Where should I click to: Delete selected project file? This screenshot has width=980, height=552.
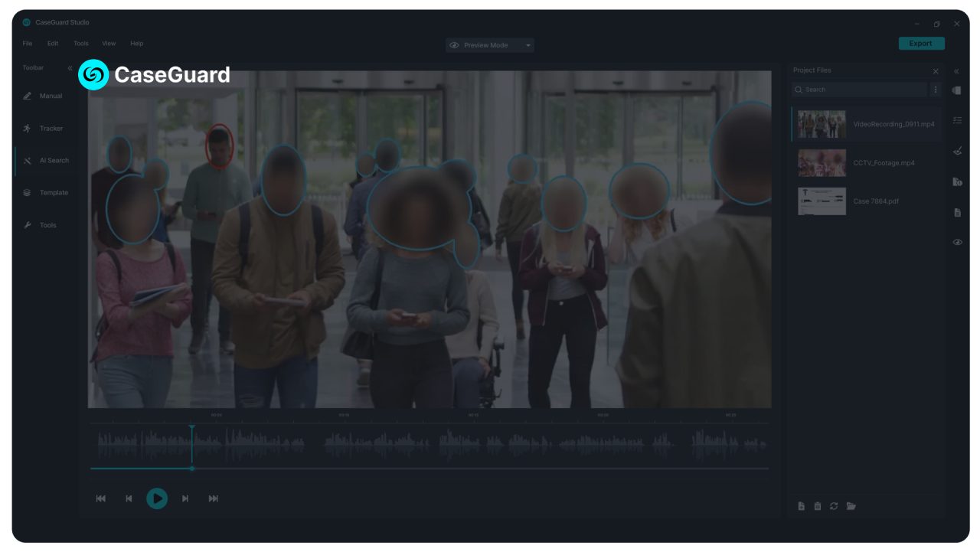click(817, 505)
